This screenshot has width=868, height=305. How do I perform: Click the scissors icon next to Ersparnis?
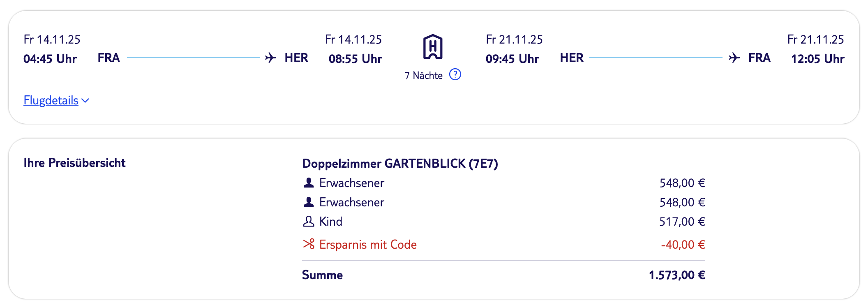(309, 244)
